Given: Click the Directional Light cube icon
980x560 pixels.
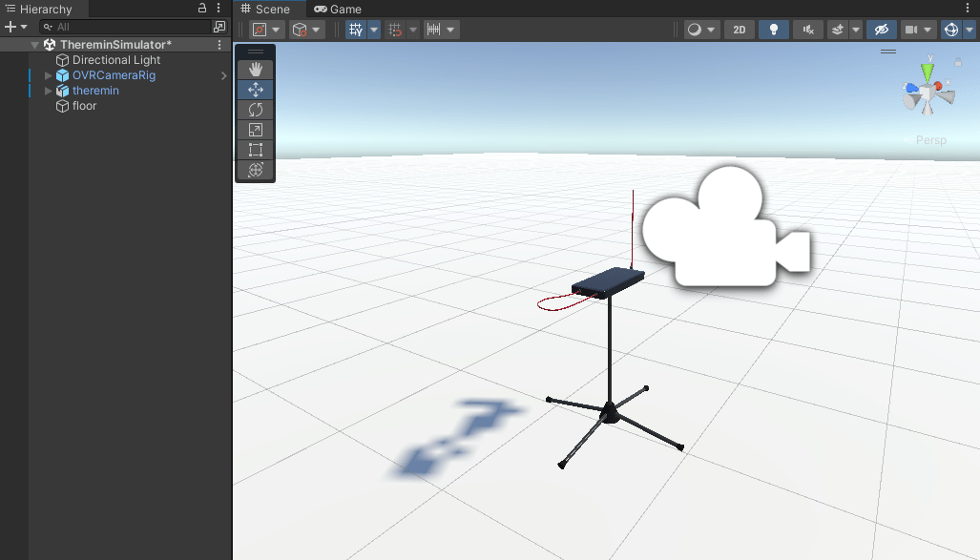Looking at the screenshot, I should coord(62,60).
